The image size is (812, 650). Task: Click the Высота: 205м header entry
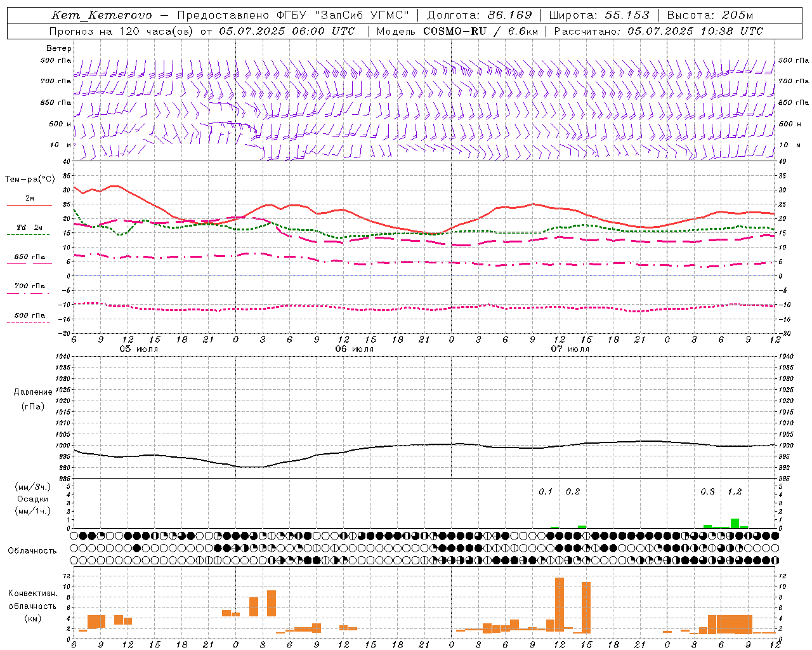[710, 15]
